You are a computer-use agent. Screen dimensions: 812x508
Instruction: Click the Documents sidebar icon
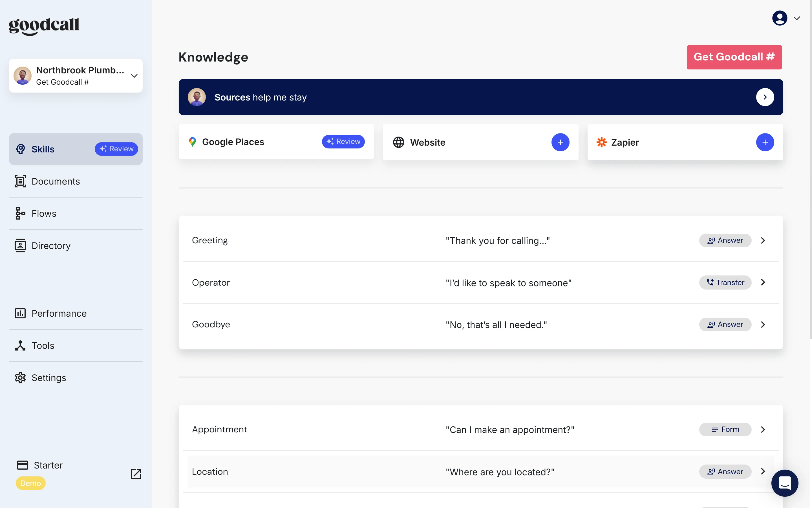point(20,181)
